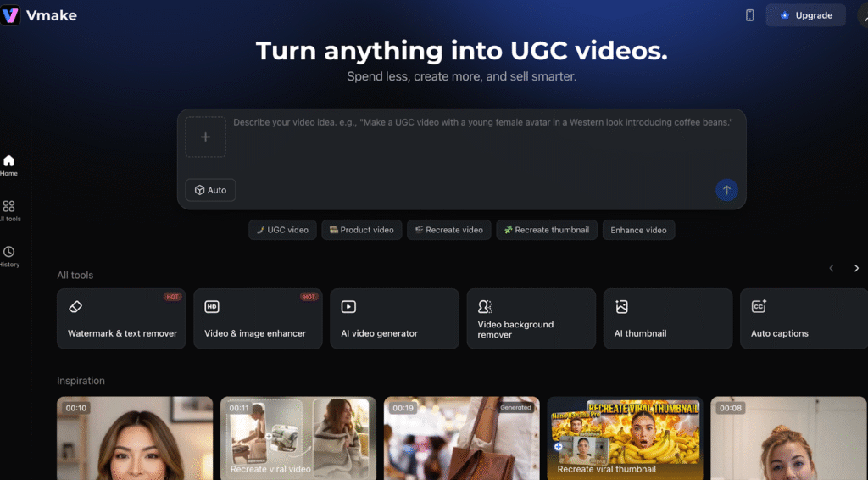Open the 00:10 inspiration video thumbnail
The image size is (868, 480).
click(x=135, y=438)
